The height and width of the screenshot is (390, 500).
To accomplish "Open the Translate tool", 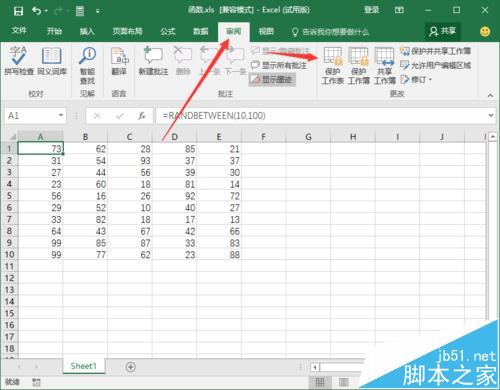I will [119, 61].
